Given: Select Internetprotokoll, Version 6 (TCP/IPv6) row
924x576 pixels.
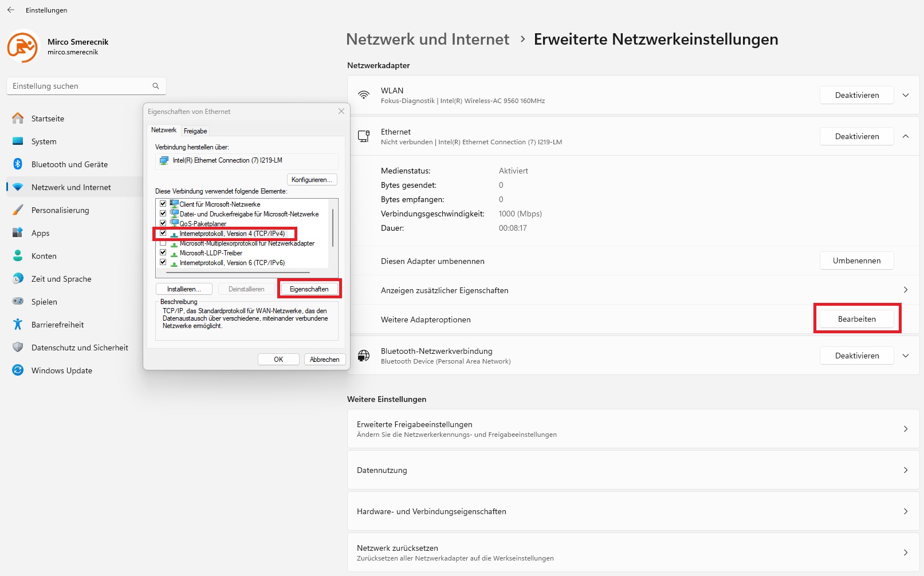Looking at the screenshot, I should pos(231,262).
